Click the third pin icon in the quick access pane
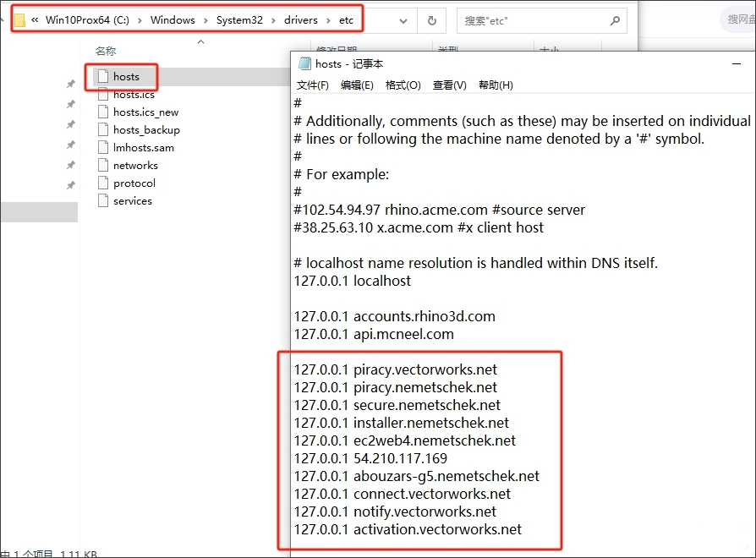This screenshot has width=756, height=558. 71,124
